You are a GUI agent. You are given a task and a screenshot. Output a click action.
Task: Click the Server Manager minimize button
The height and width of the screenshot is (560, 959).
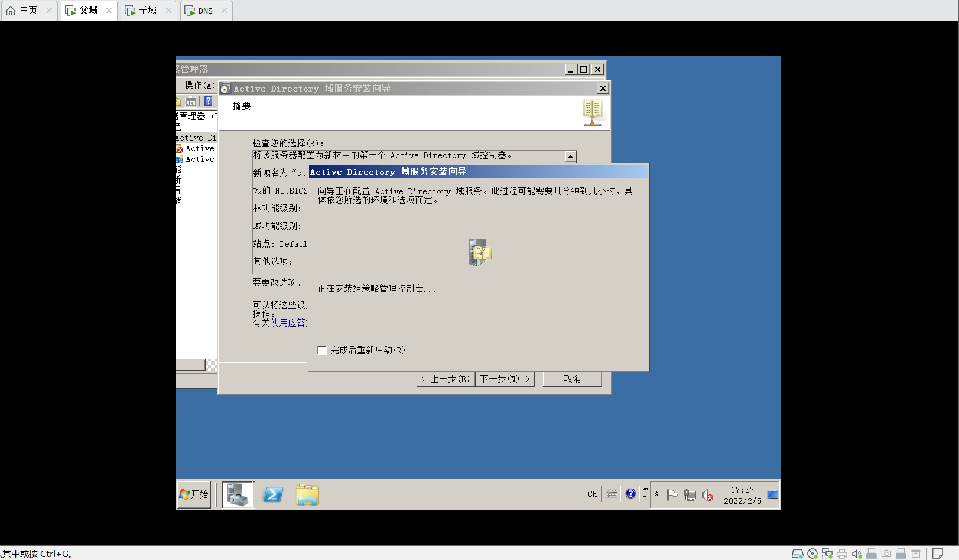[571, 70]
